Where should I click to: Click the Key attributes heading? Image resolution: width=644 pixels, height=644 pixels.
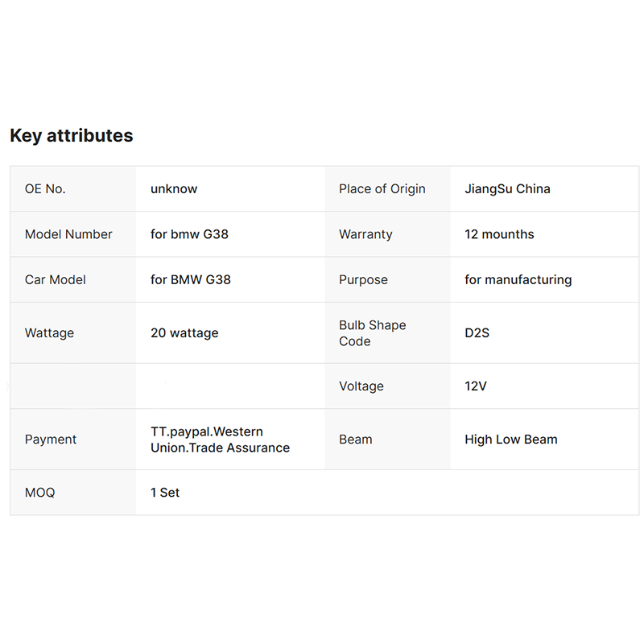click(72, 135)
